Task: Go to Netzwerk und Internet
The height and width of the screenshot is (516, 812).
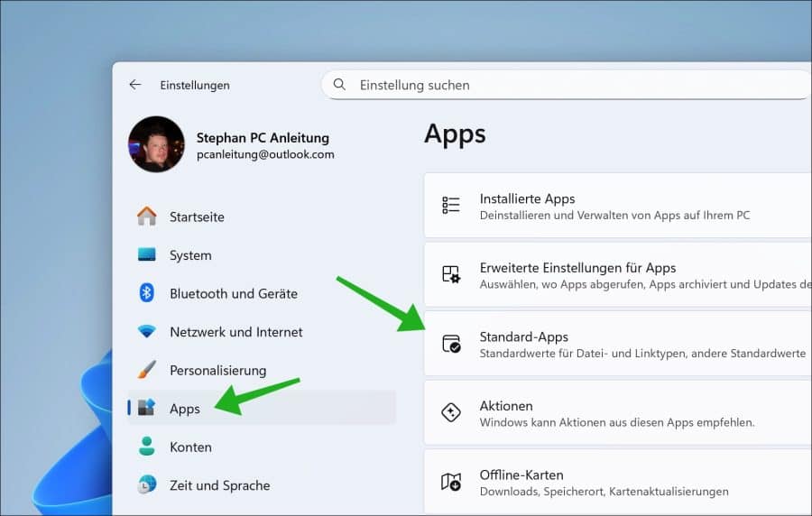Action: coord(235,332)
